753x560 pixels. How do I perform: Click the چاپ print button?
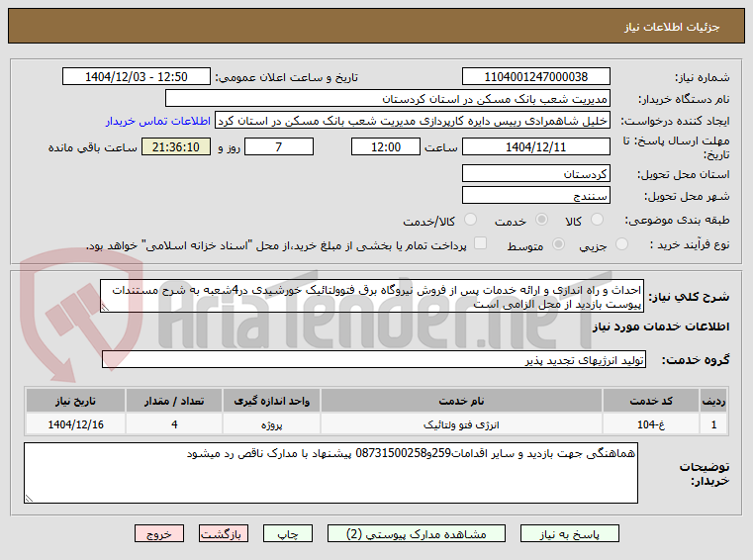288,533
